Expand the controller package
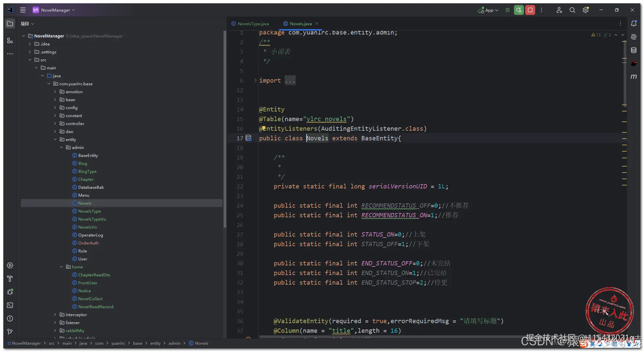Viewport: 644px width, 352px height. click(55, 123)
